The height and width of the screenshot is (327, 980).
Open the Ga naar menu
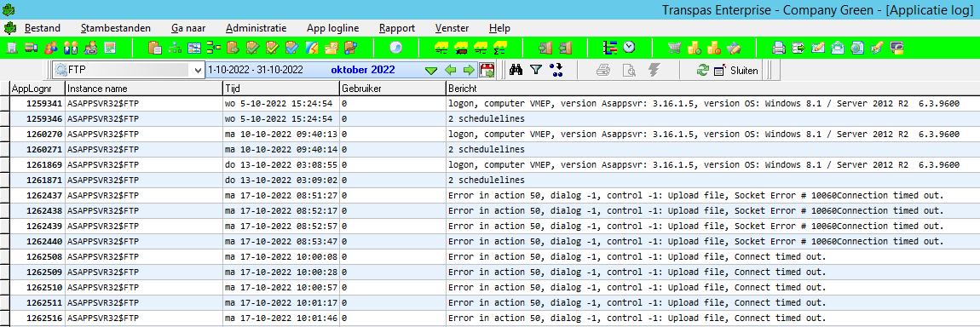click(188, 28)
